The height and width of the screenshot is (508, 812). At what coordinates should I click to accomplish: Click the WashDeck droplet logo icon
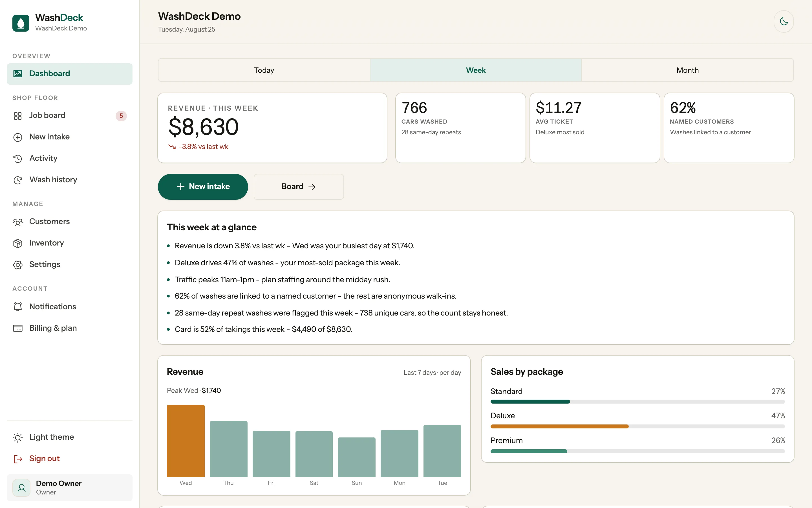pos(21,23)
